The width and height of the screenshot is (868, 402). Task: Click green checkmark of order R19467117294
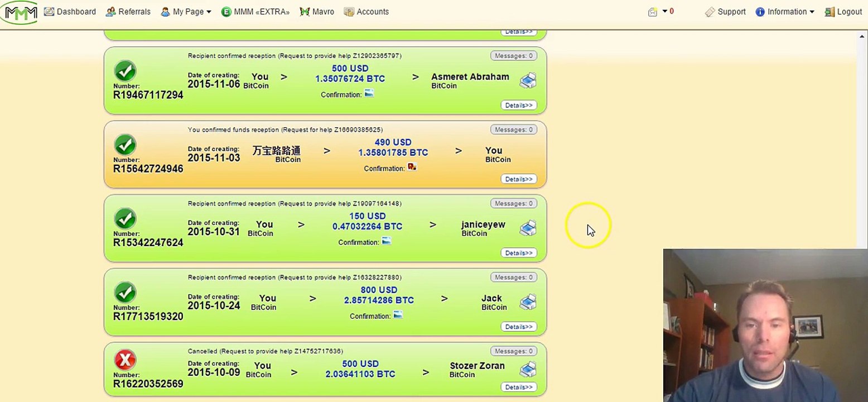tap(125, 71)
